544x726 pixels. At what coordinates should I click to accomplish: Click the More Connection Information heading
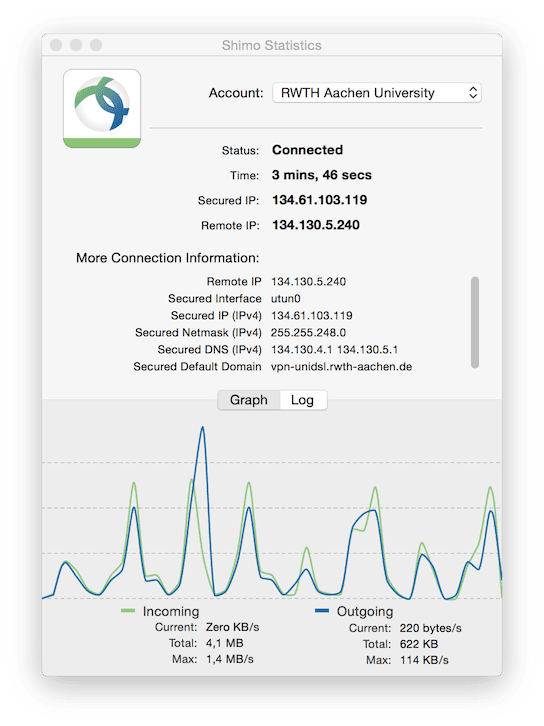pyautogui.click(x=168, y=258)
